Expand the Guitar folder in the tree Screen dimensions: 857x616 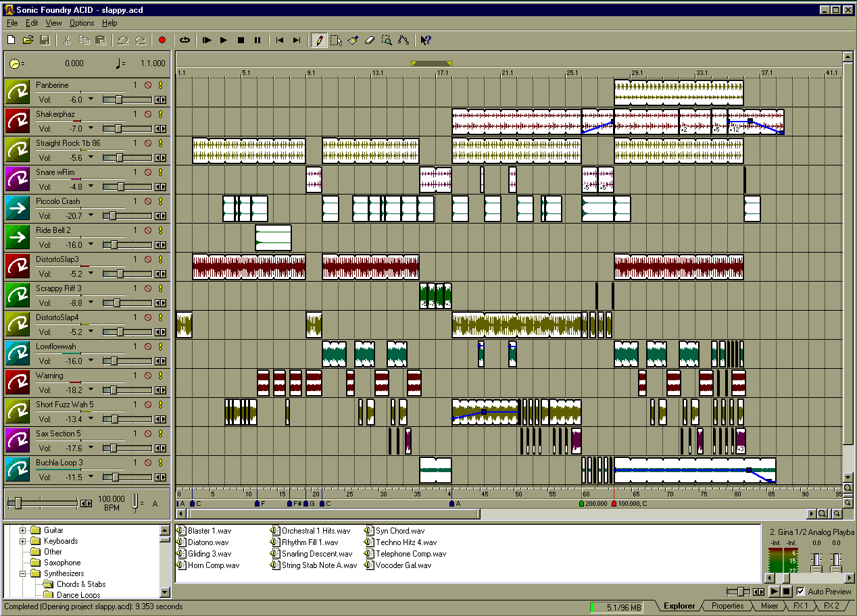pos(22,530)
